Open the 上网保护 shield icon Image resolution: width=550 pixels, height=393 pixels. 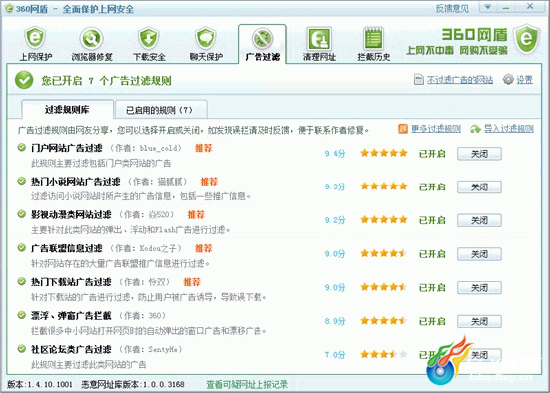point(35,44)
